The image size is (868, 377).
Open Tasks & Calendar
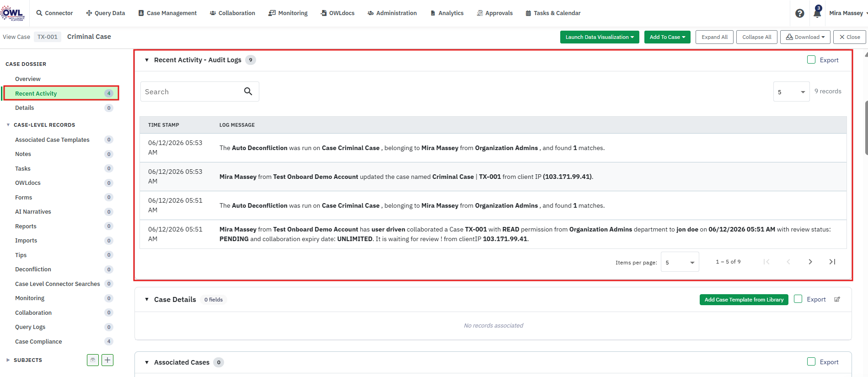[x=553, y=13]
